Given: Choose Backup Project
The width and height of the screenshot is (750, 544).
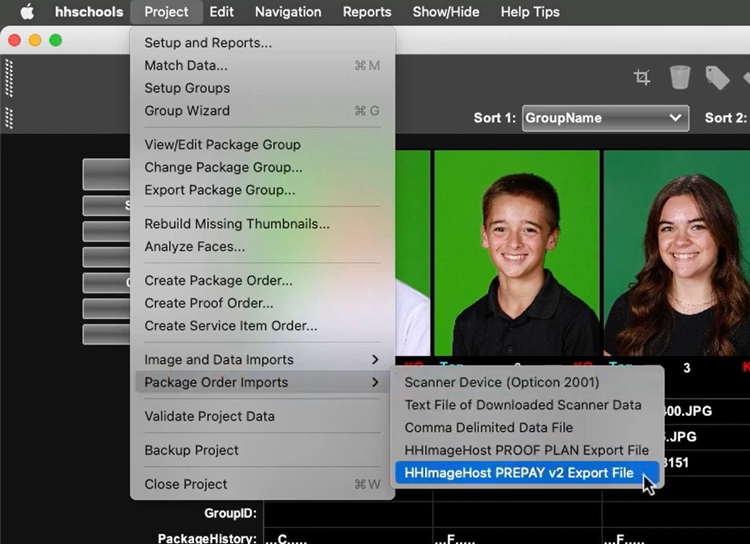Looking at the screenshot, I should click(262, 450).
